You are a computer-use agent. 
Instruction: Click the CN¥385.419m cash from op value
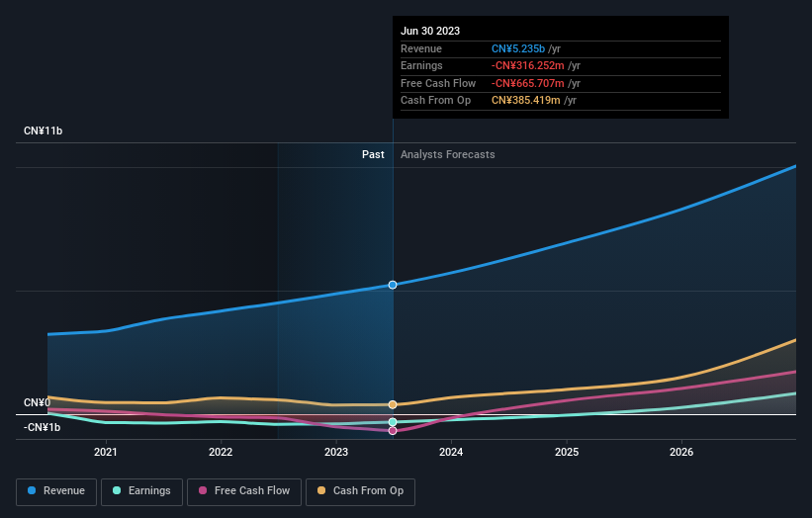point(525,101)
